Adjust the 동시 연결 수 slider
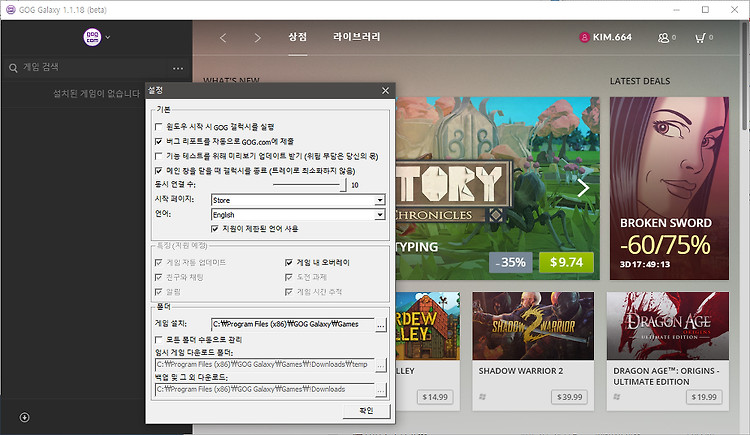This screenshot has height=435, width=750. tap(343, 185)
